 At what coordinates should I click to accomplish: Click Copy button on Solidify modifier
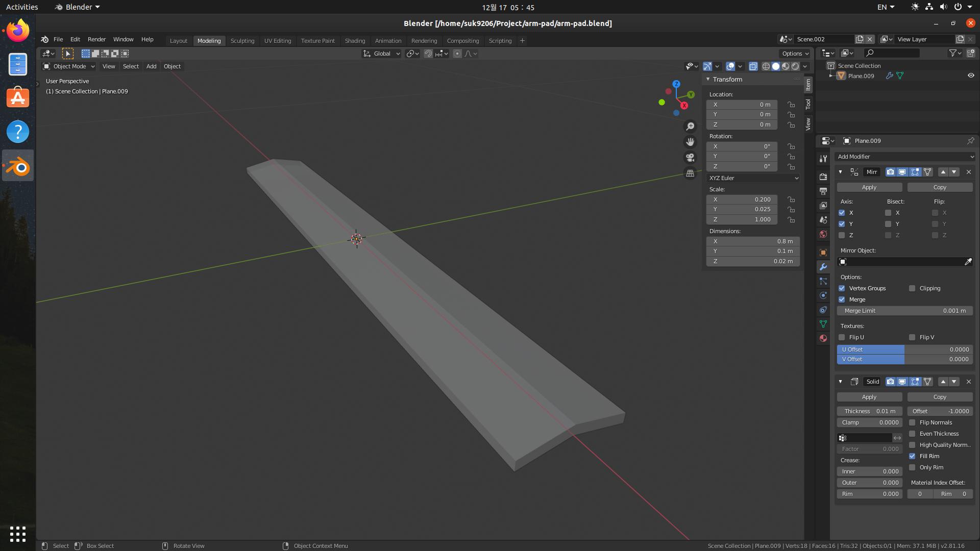pos(940,397)
